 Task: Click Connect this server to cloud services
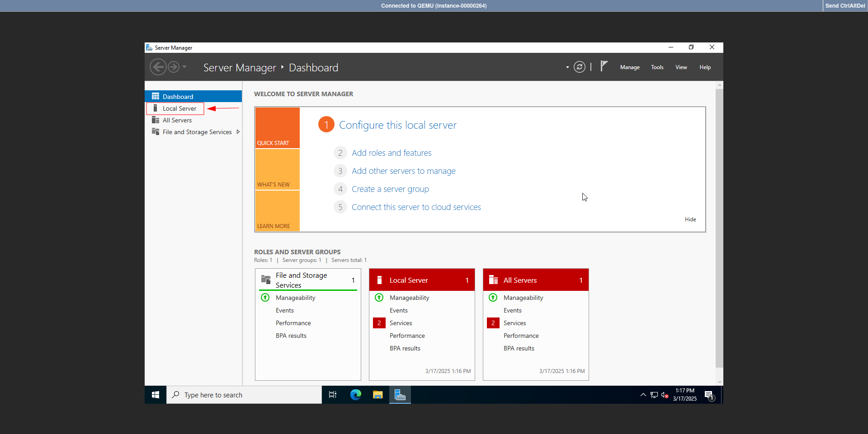click(416, 207)
